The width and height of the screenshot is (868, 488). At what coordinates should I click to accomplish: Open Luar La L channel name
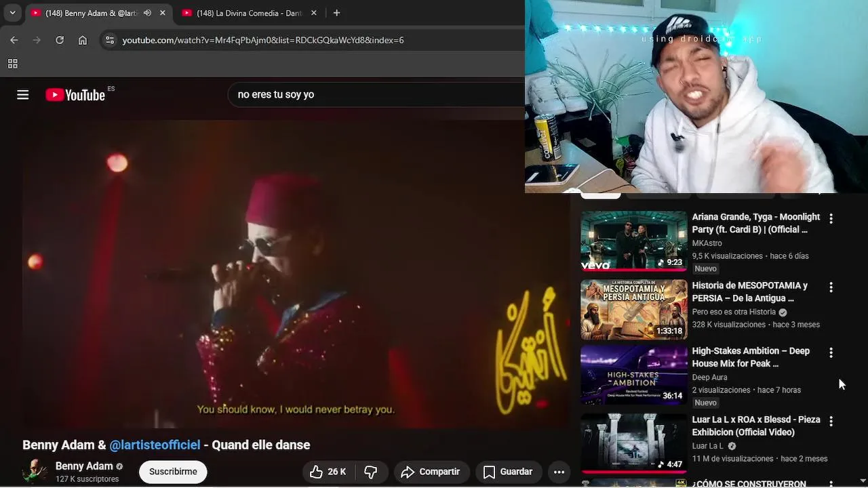click(708, 446)
